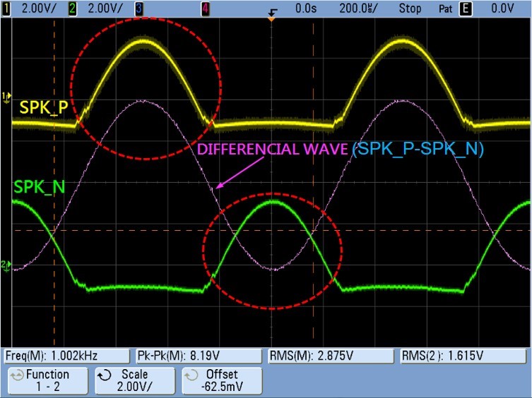Viewport: 532px width, 398px height.
Task: Click the channel 2 green indicator
Action: pos(72,8)
